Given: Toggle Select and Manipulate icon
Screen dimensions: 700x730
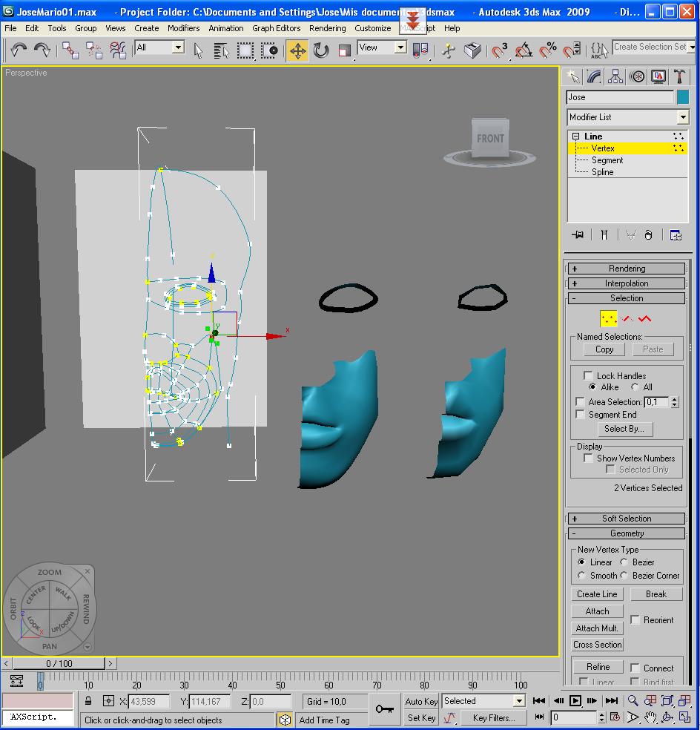Looking at the screenshot, I should (449, 50).
